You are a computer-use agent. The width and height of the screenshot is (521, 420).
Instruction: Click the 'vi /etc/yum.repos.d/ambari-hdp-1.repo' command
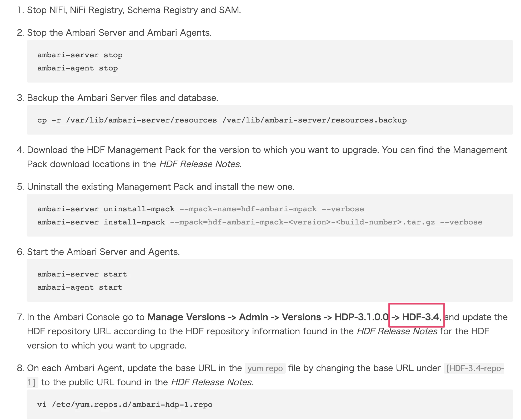coord(125,404)
